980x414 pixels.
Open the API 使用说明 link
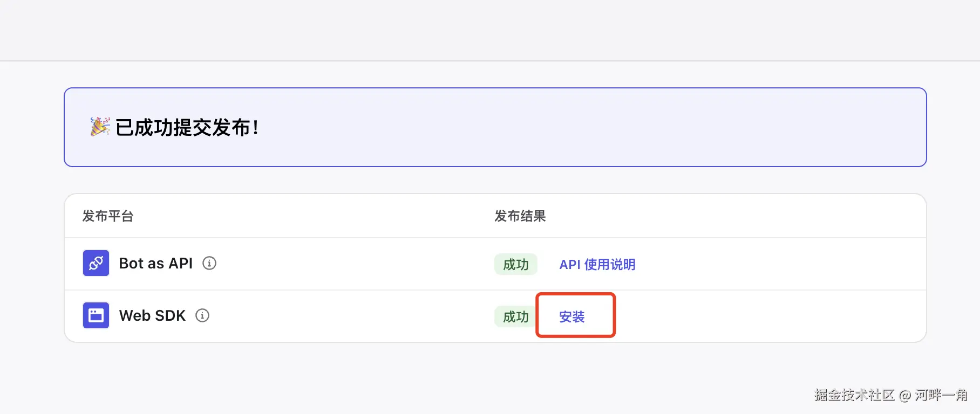597,264
